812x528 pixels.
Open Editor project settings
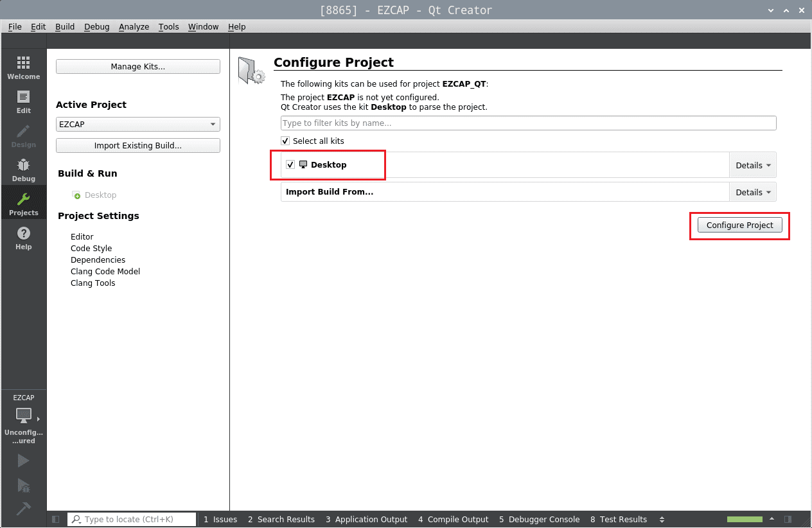click(82, 237)
